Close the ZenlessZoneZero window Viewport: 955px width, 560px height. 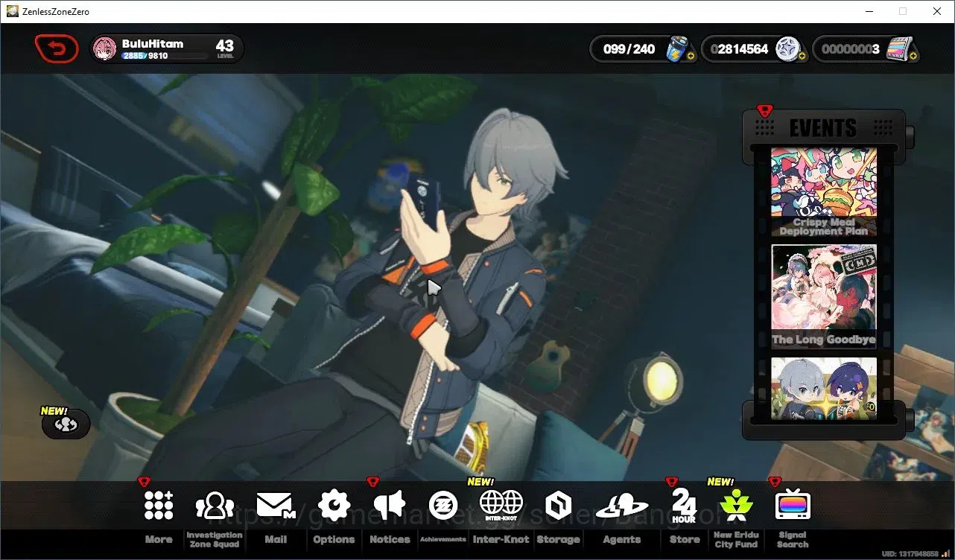click(x=937, y=11)
